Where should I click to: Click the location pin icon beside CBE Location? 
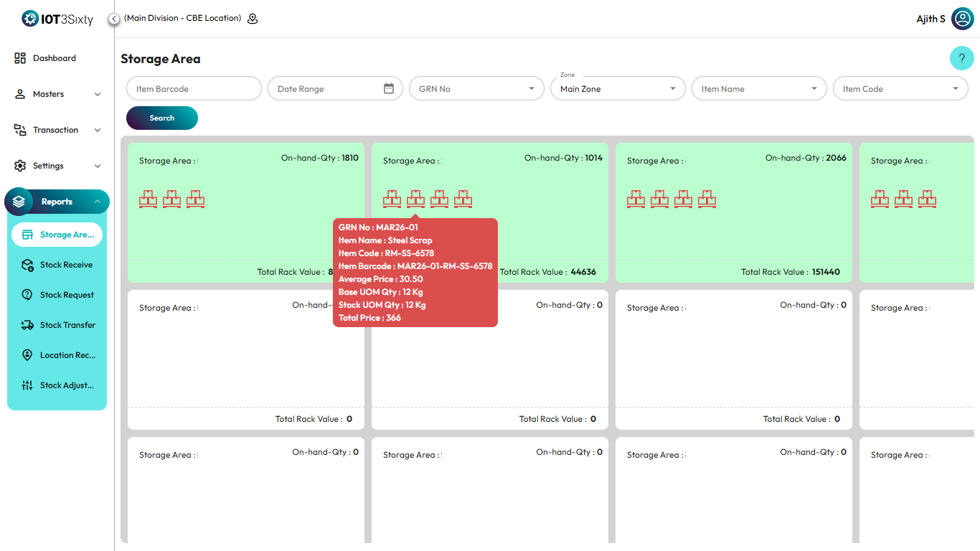pos(253,19)
